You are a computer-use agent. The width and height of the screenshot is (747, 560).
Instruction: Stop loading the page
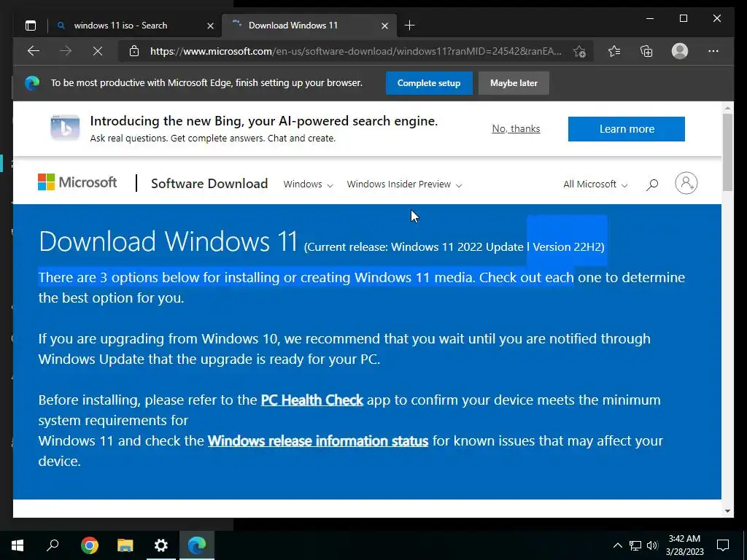click(98, 51)
